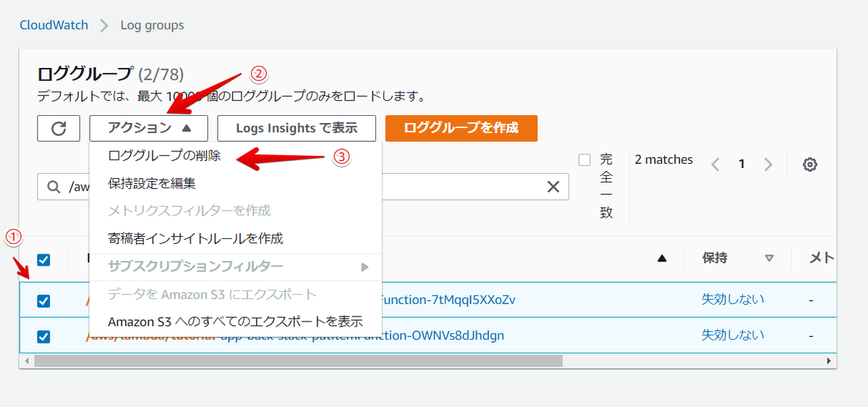The image size is (868, 407).
Task: Collapse the アクション dropdown
Action: coord(149,128)
